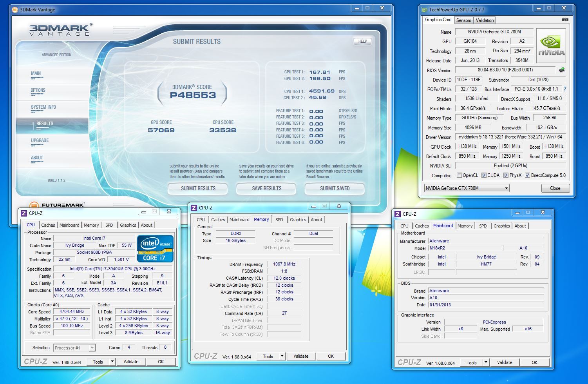Toggle the OpenCL checkbox in GPU-Z
The height and width of the screenshot is (384, 588).
point(459,175)
